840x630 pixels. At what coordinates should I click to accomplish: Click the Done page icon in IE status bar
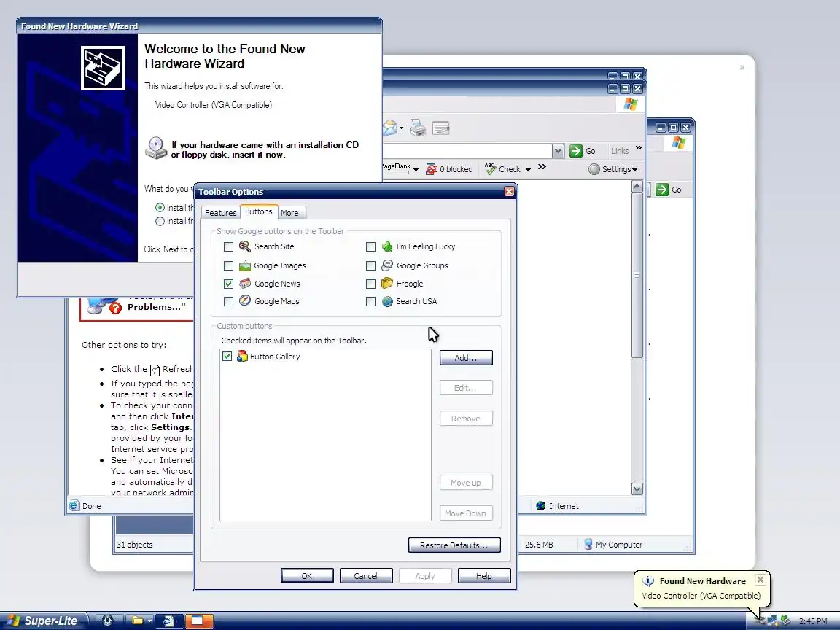(74, 505)
